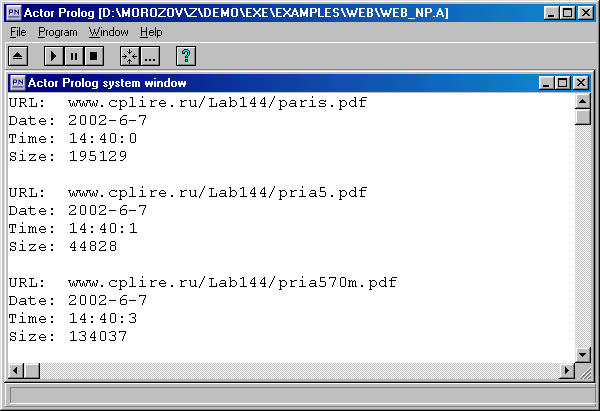Click the vertical scrollbar down arrow

click(x=582, y=355)
